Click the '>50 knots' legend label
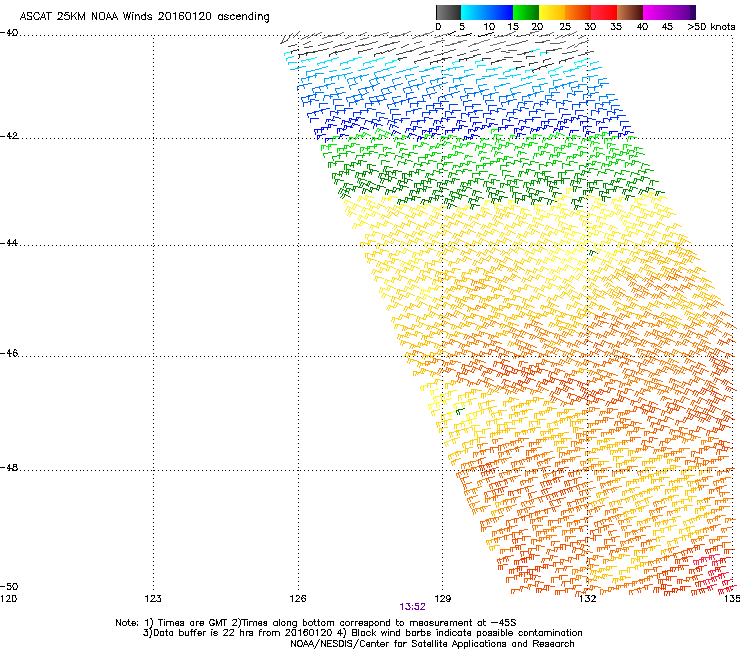Image resolution: width=740 pixels, height=650 pixels. click(x=711, y=27)
